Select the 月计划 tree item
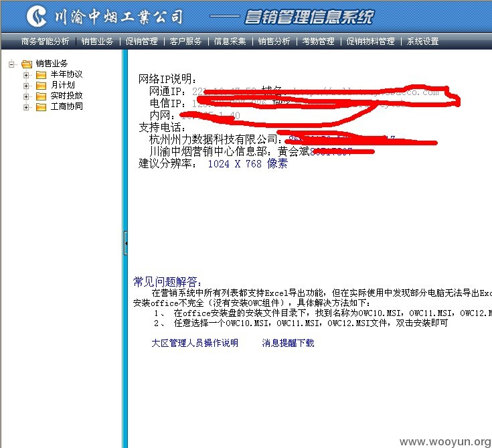Image resolution: width=492 pixels, height=448 pixels. tap(63, 85)
